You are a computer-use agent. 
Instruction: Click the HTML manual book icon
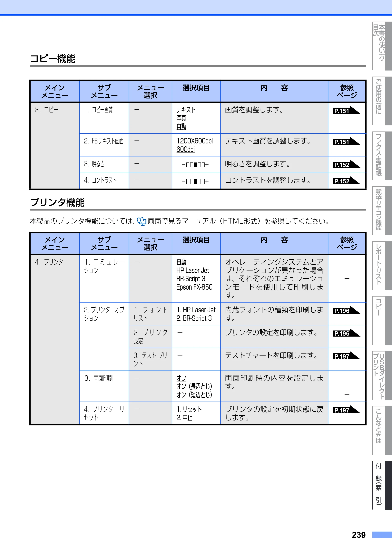point(142,221)
